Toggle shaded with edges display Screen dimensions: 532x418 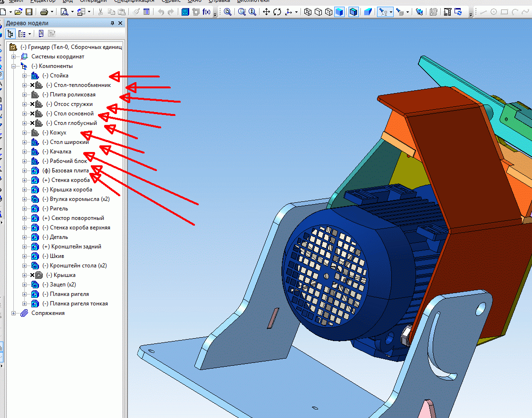(354, 12)
